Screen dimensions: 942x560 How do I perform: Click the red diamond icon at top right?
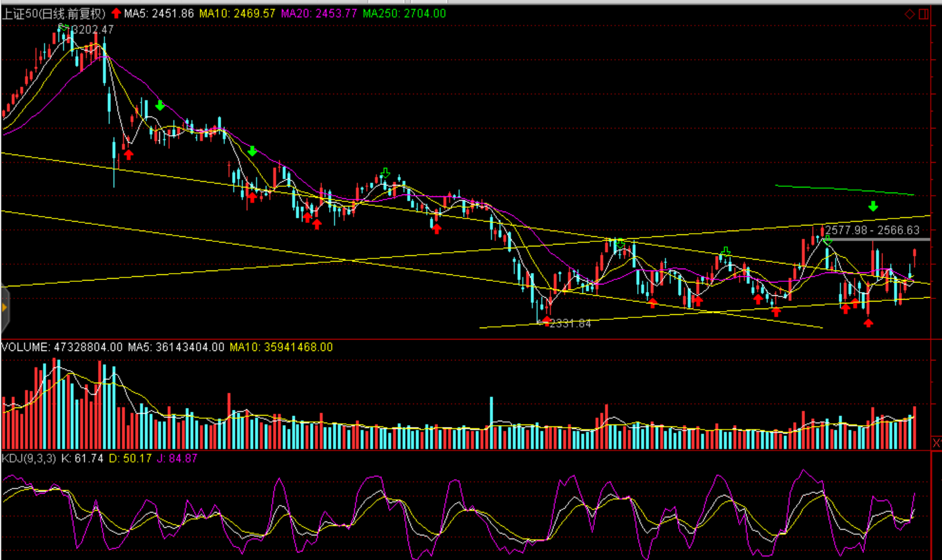coord(910,14)
